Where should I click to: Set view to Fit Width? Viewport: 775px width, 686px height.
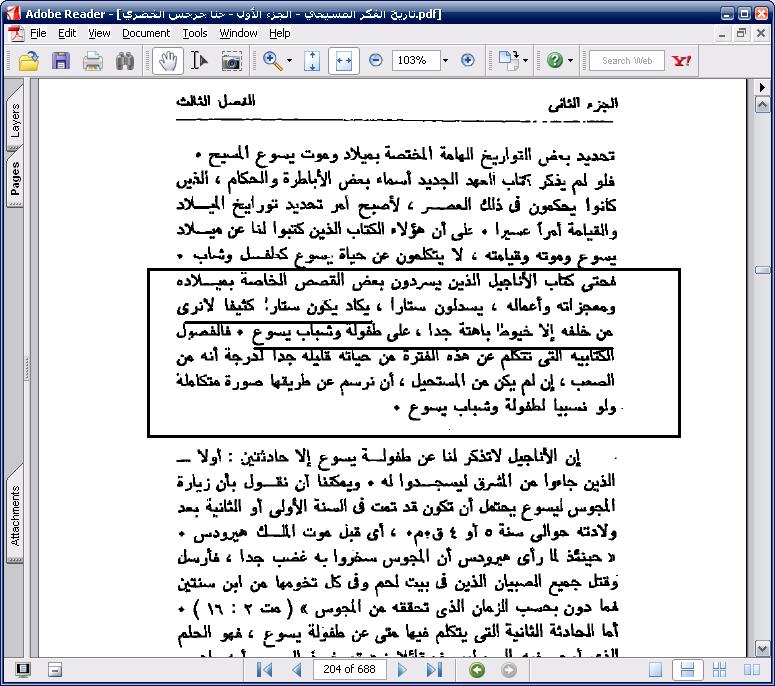344,61
